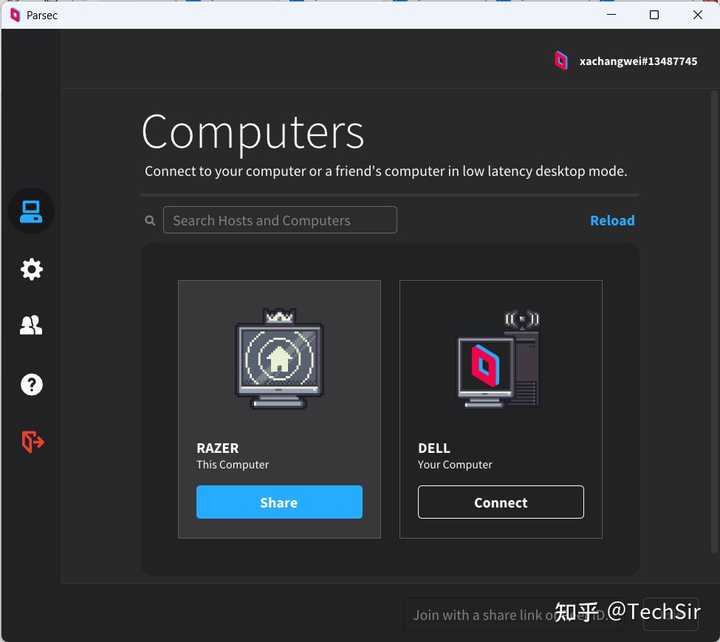720x642 pixels.
Task: Click the Share button for RAZER
Action: tap(279, 502)
